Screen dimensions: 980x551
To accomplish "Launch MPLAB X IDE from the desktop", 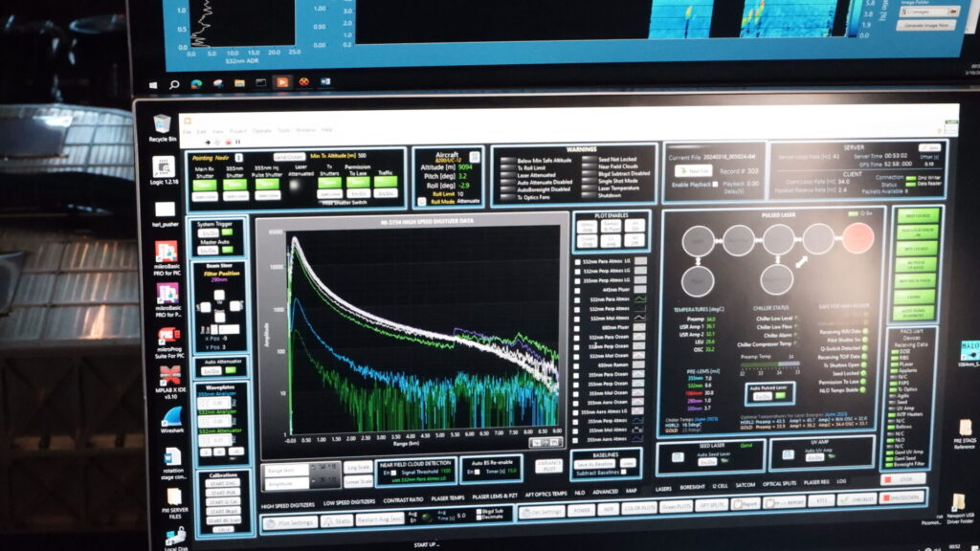I will click(x=171, y=374).
